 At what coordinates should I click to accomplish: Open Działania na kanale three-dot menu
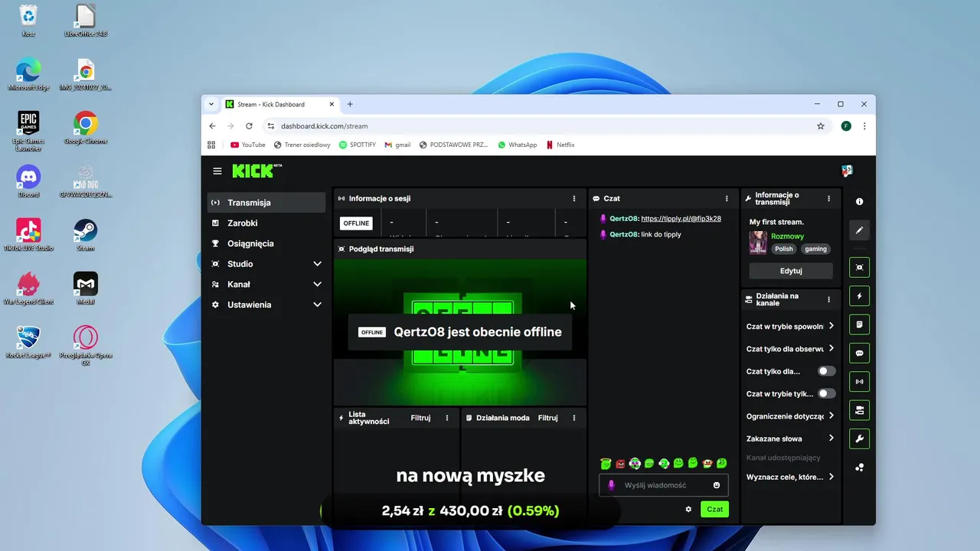pyautogui.click(x=828, y=299)
